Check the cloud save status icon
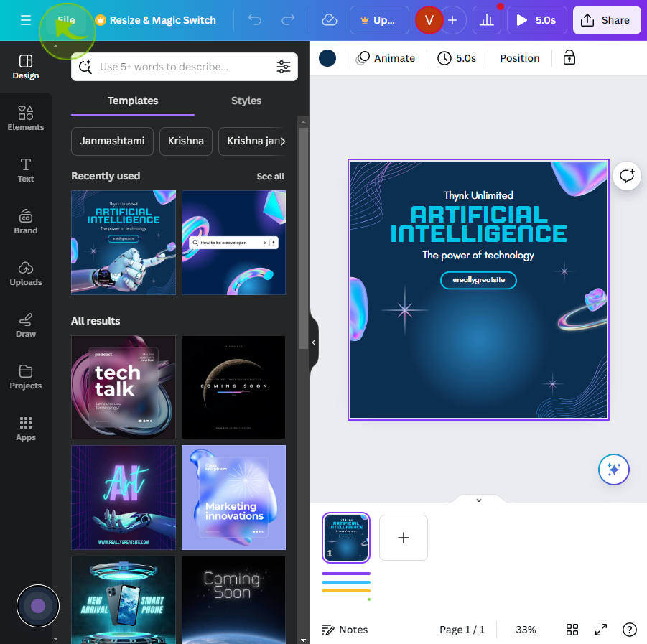647x644 pixels. (x=330, y=20)
